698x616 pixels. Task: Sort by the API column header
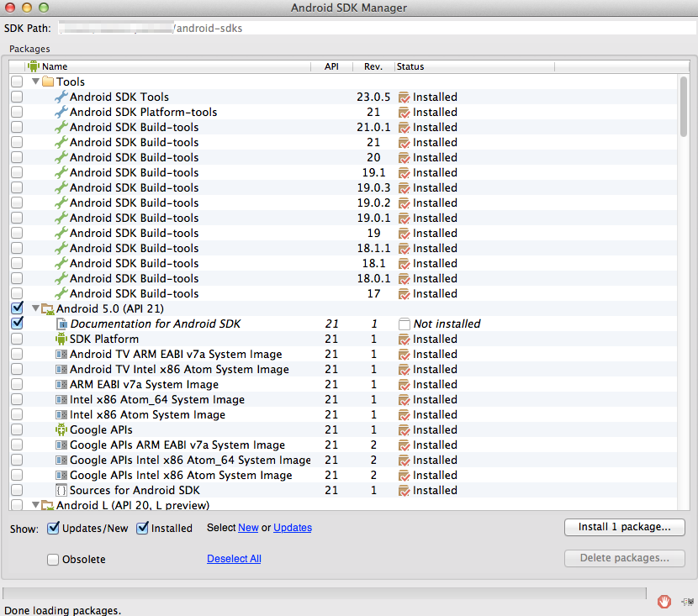click(x=331, y=66)
